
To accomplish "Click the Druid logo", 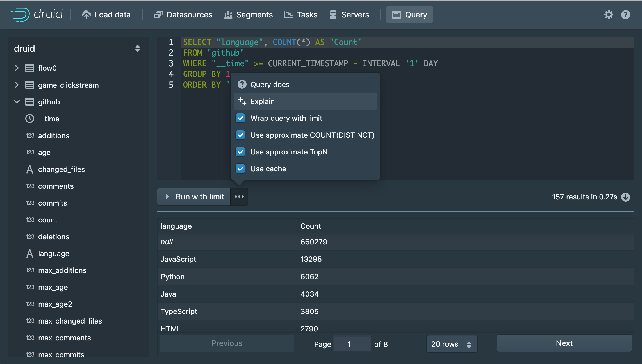I will coord(37,14).
